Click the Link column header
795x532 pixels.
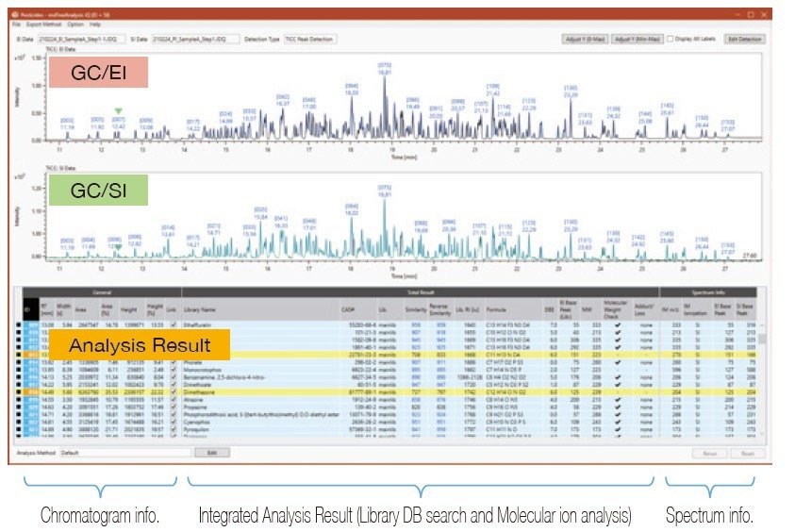tap(172, 309)
